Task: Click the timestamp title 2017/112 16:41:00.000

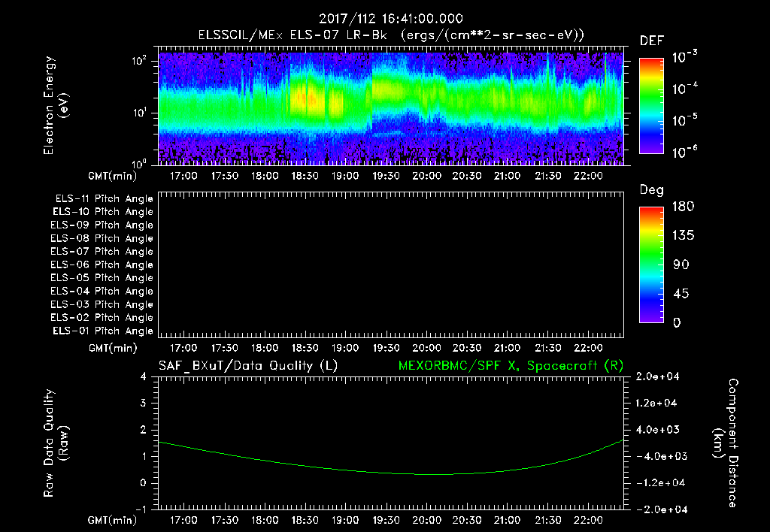Action: pyautogui.click(x=391, y=19)
